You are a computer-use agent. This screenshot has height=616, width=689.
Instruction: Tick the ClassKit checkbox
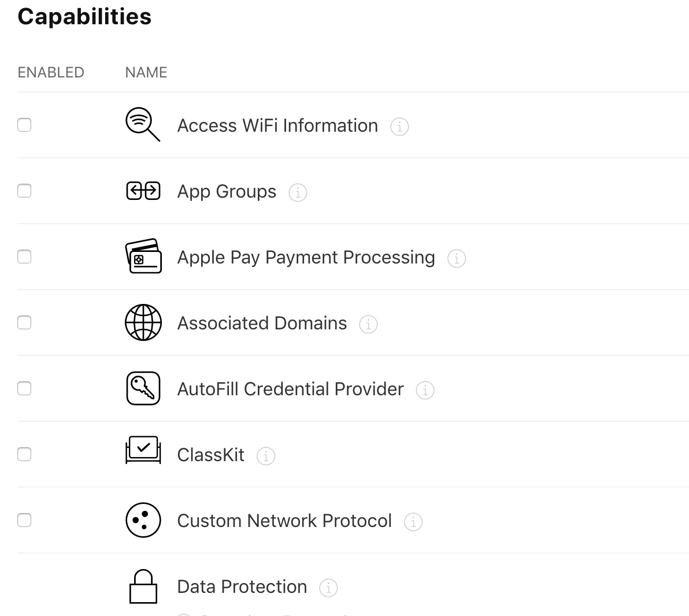tap(24, 454)
